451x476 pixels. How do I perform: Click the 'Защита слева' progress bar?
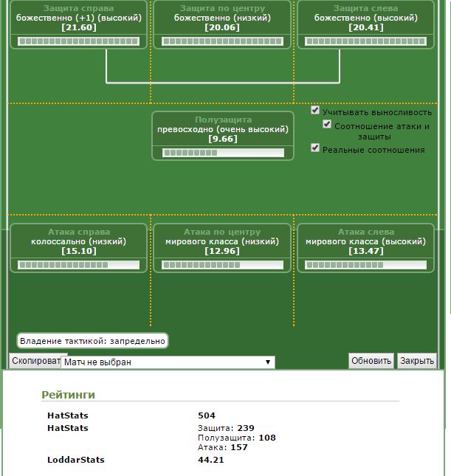point(365,41)
